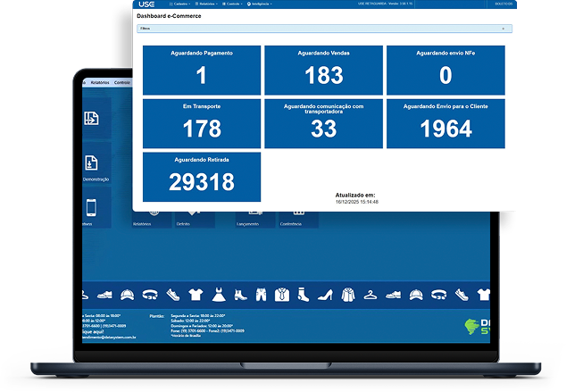Open the Aguardando Vendas card
This screenshot has width=566, height=392.
coord(323,71)
